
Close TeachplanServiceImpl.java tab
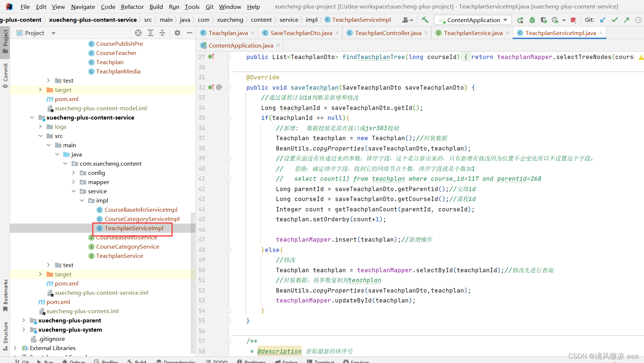(601, 33)
